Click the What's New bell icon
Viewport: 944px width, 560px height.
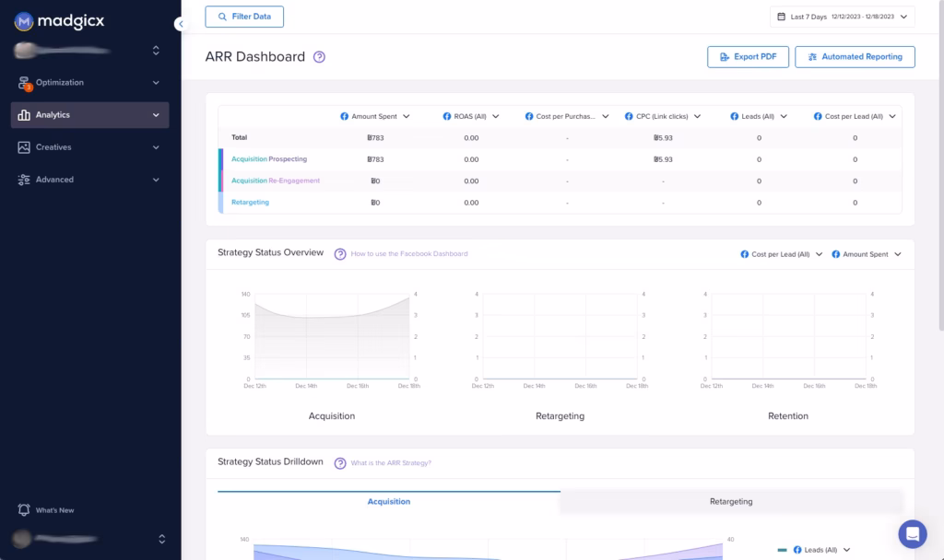click(x=24, y=510)
